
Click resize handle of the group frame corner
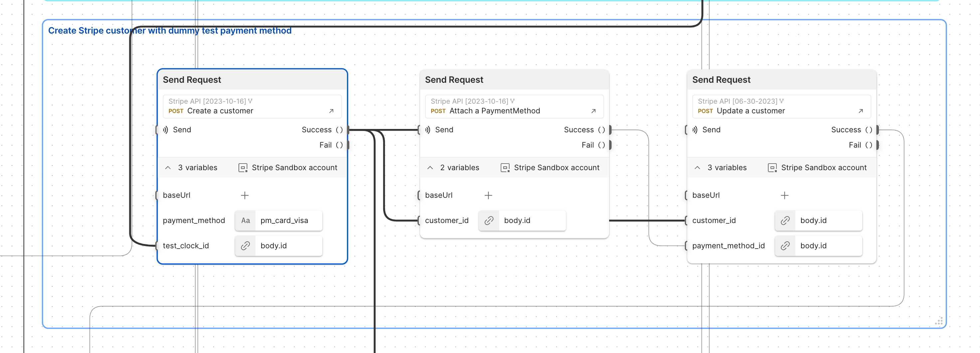(x=939, y=321)
